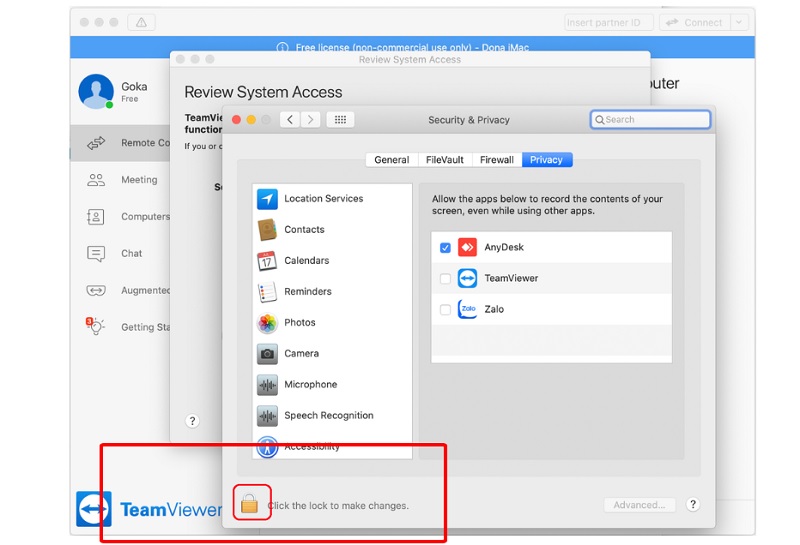Select the Speech Recognition icon
The height and width of the screenshot is (545, 800).
click(267, 416)
